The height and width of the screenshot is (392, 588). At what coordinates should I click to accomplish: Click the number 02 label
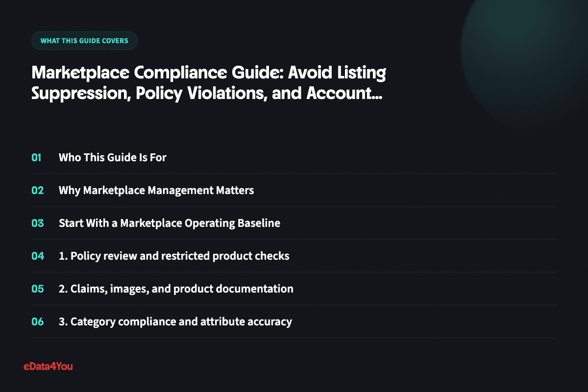tap(38, 190)
